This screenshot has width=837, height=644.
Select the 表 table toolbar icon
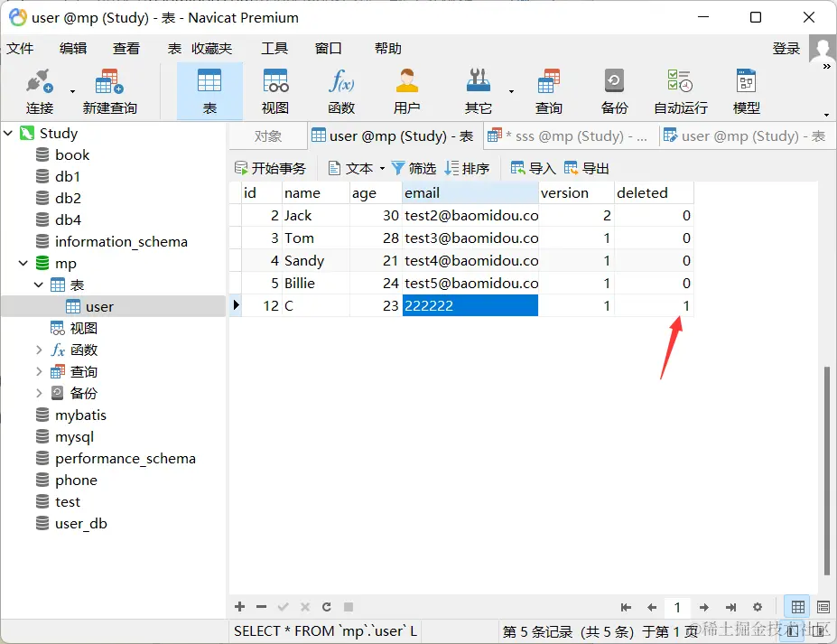pos(209,91)
